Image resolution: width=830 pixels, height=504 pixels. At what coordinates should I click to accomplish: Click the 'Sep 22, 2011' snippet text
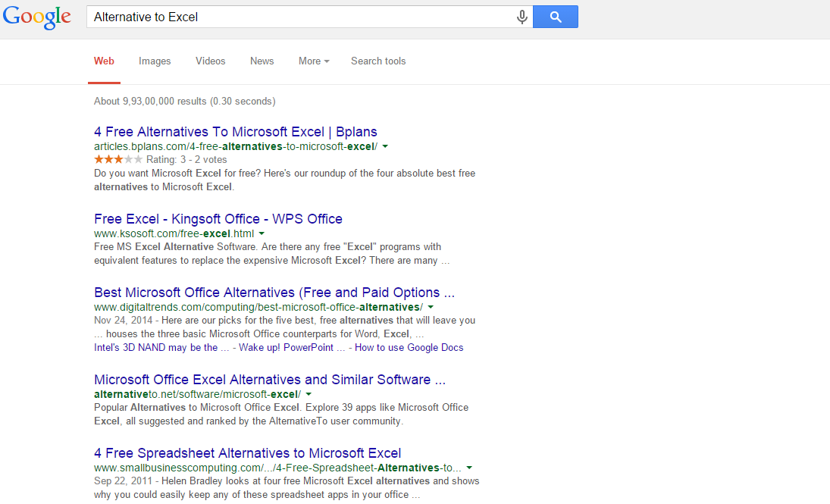click(123, 481)
